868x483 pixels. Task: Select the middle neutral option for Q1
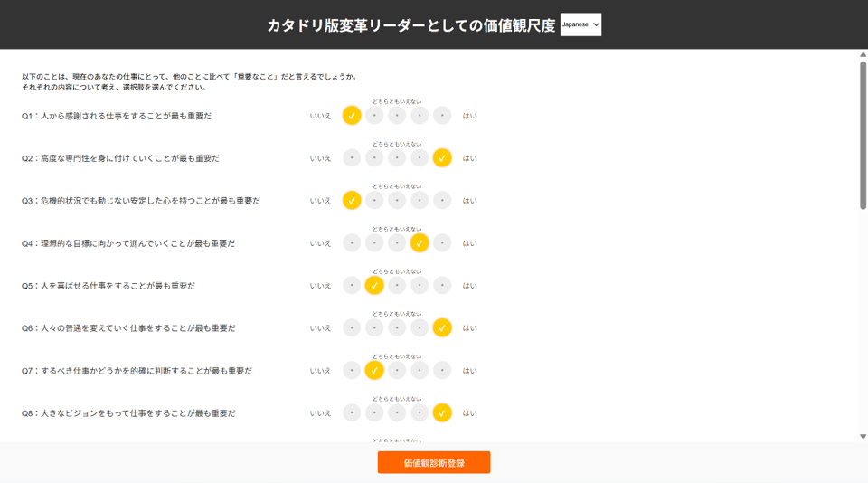pos(397,116)
